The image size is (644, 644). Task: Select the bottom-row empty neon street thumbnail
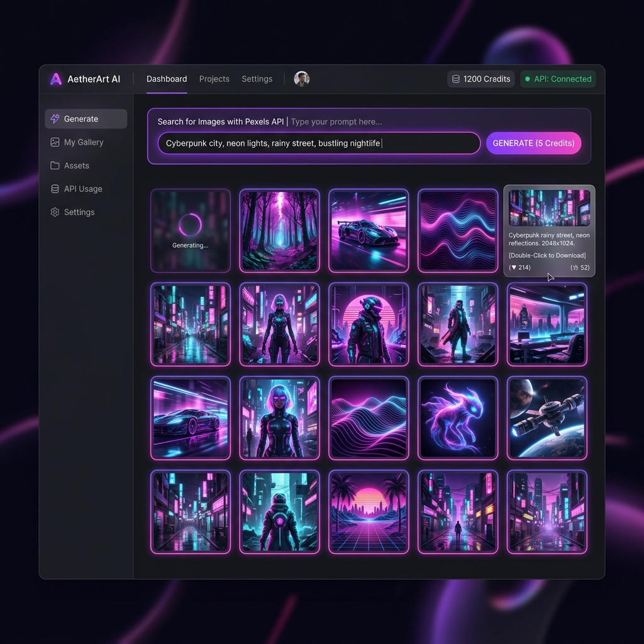(191, 512)
